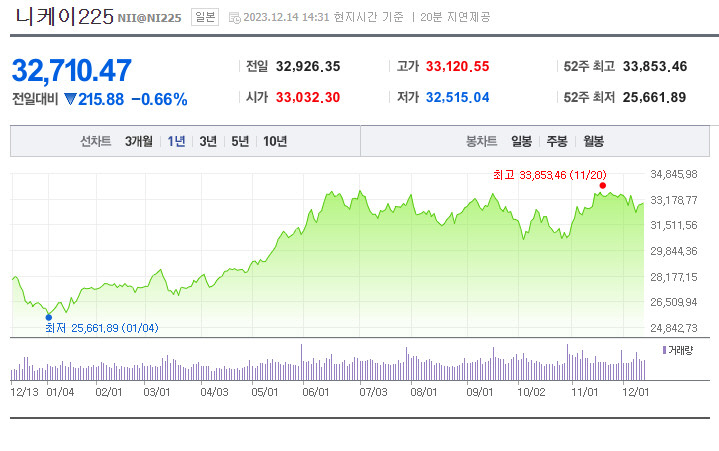Click the 01/04 date axis label
This screenshot has width=719, height=451.
60,392
